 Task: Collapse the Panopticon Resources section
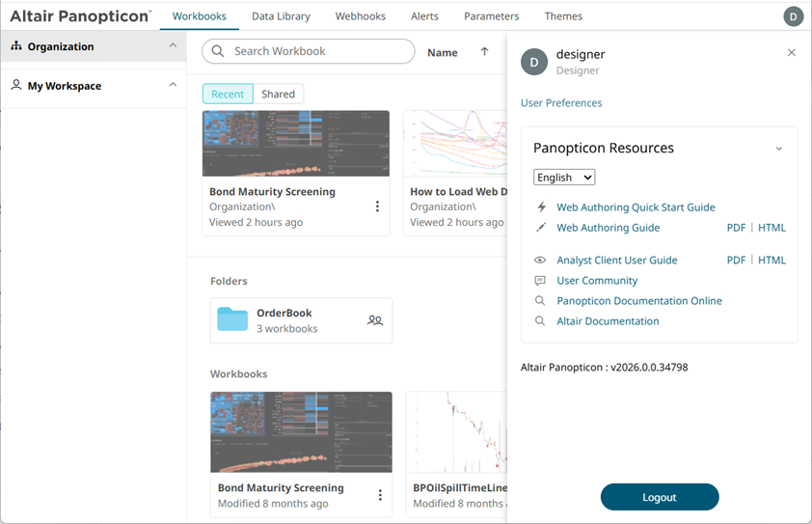tap(779, 149)
